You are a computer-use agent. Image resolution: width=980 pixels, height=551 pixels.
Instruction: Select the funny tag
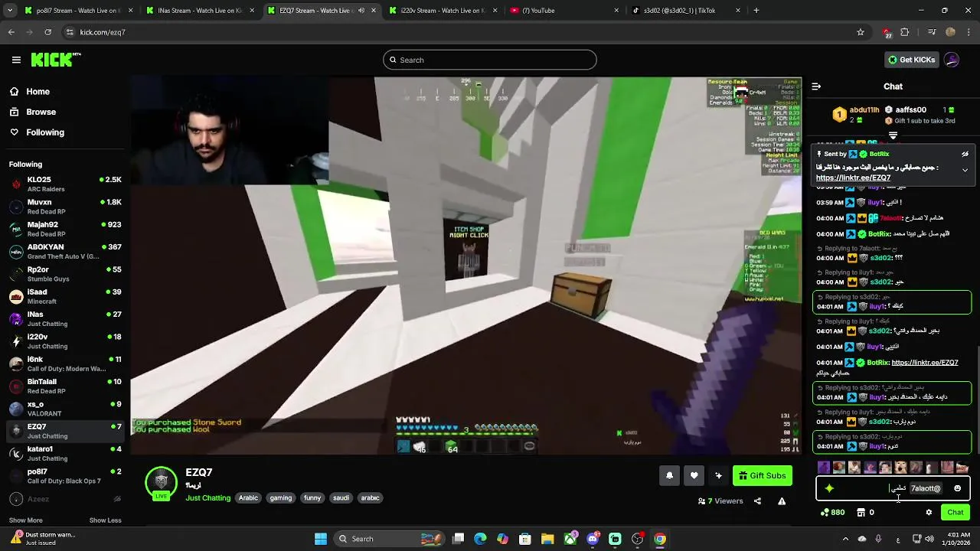coord(312,497)
